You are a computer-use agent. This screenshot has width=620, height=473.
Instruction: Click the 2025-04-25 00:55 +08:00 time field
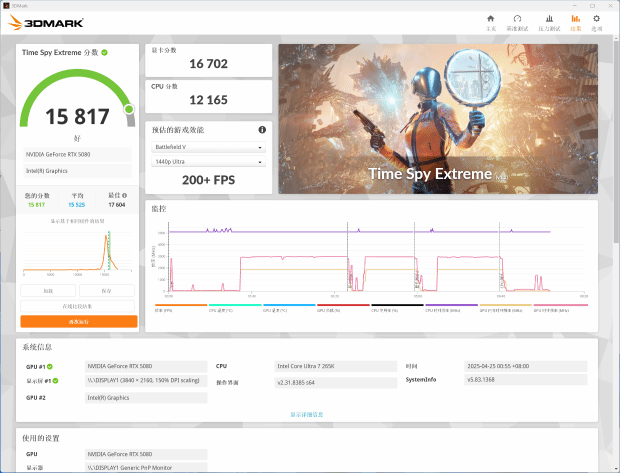525,366
